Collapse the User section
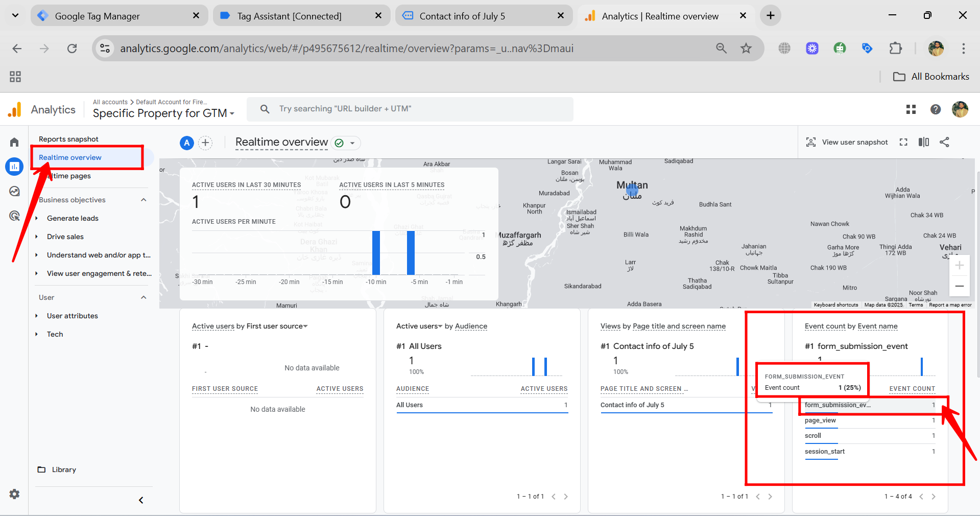The image size is (980, 516). tap(144, 297)
